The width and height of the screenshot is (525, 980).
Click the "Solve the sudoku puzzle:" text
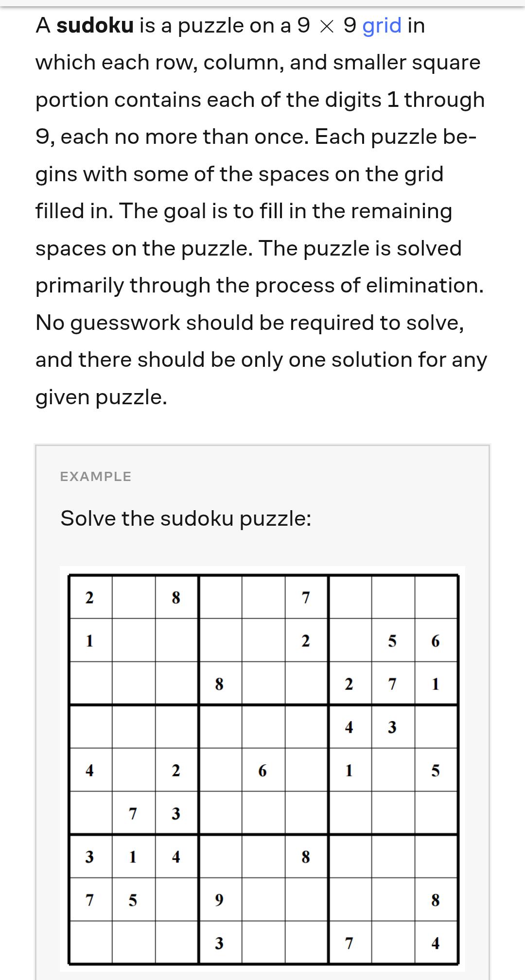tap(186, 518)
